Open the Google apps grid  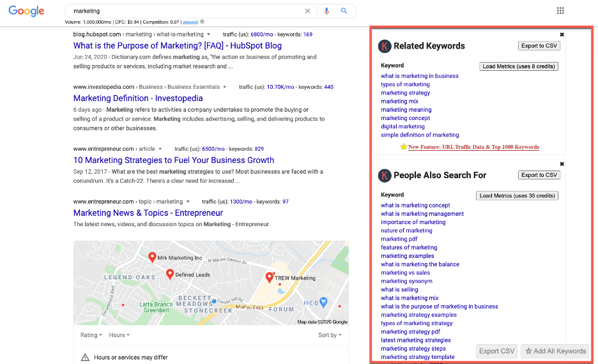pyautogui.click(x=560, y=11)
